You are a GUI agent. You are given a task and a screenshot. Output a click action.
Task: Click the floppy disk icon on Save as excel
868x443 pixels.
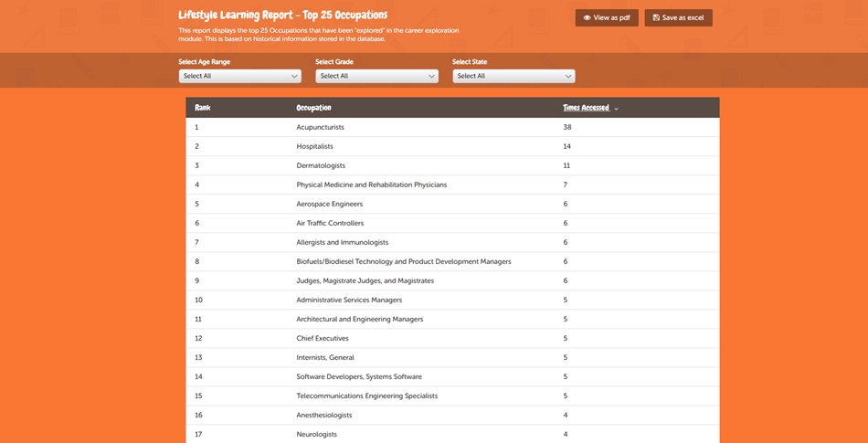point(656,18)
